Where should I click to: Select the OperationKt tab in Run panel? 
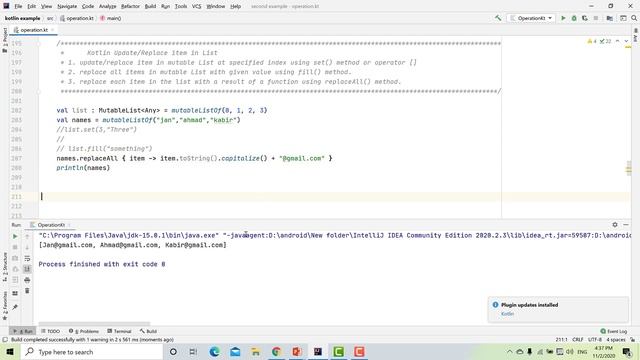click(50, 225)
